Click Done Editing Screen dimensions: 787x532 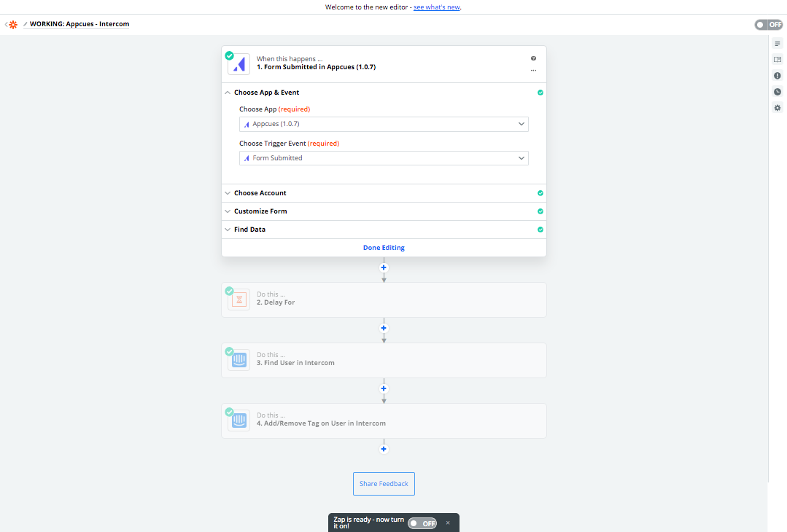coord(384,248)
